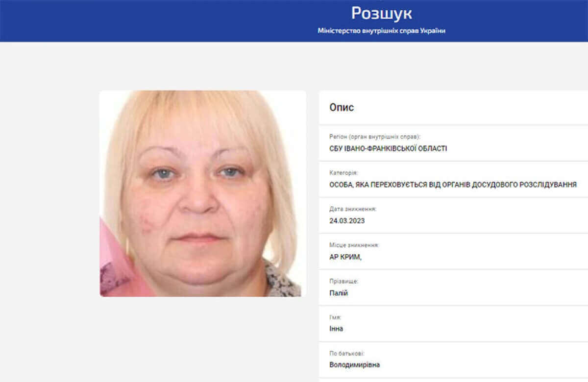The height and width of the screenshot is (382, 588).
Task: Select the surname Палій
Action: pos(339,293)
